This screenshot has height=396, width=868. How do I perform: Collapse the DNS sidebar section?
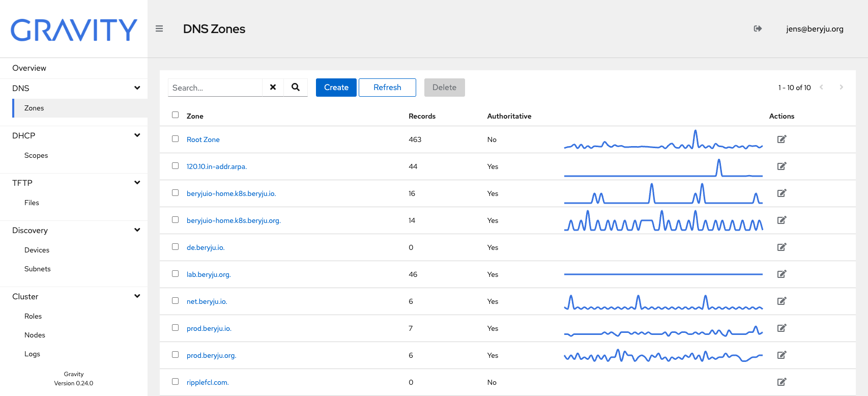[x=137, y=88]
